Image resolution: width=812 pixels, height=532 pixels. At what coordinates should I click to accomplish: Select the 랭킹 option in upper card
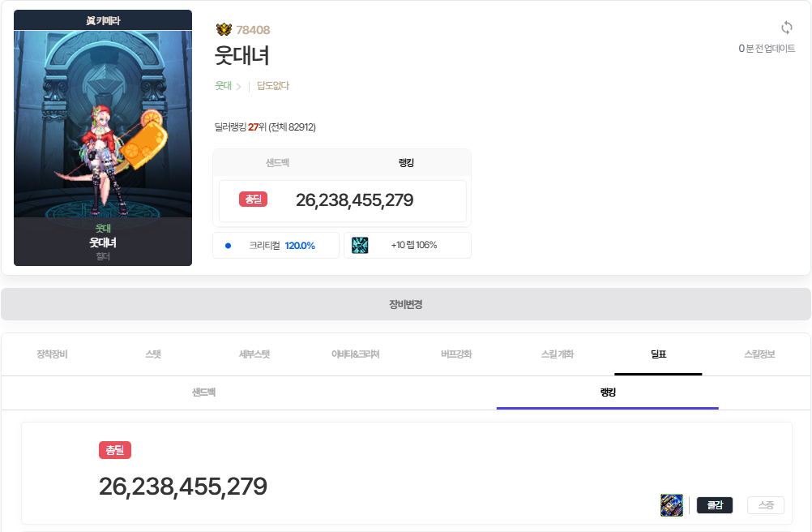[406, 163]
